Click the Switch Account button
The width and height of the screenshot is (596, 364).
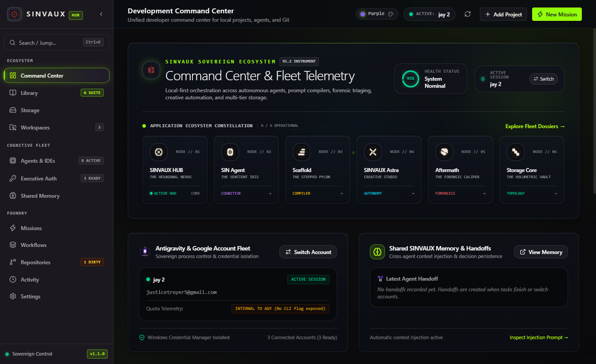click(308, 252)
